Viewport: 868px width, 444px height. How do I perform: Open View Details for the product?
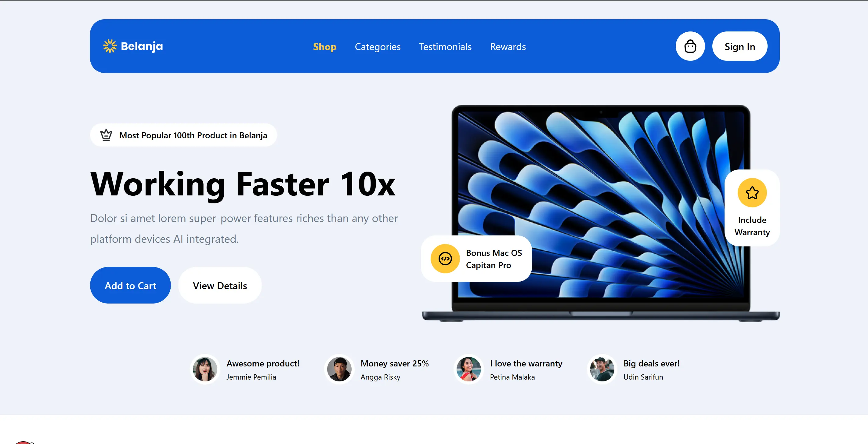(220, 285)
